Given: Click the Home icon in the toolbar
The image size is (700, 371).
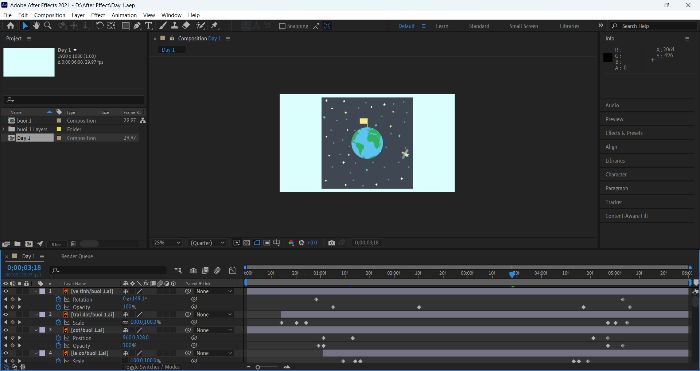Looking at the screenshot, I should coord(11,26).
